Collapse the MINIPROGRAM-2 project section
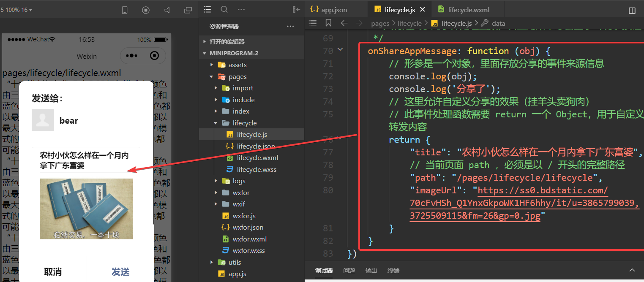This screenshot has width=644, height=282. (x=252, y=53)
